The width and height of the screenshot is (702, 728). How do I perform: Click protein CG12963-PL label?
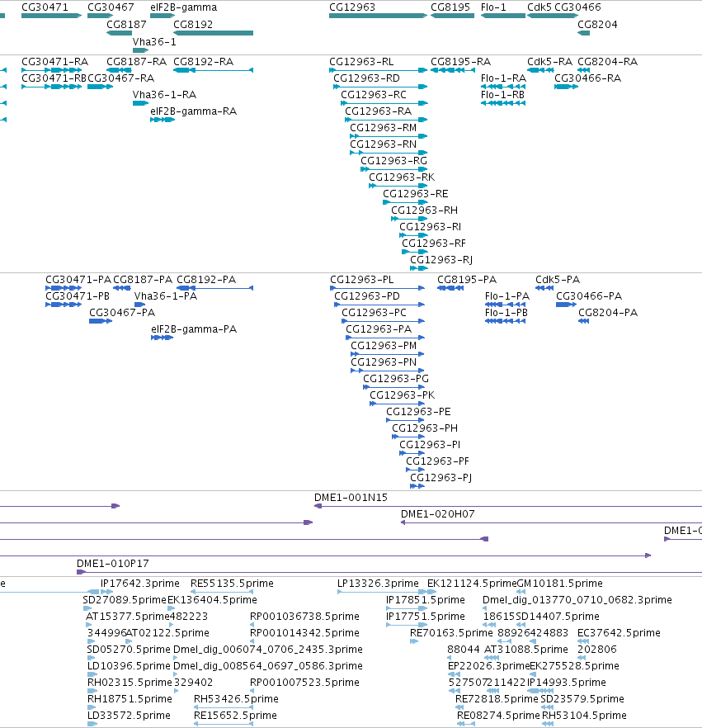click(x=362, y=280)
